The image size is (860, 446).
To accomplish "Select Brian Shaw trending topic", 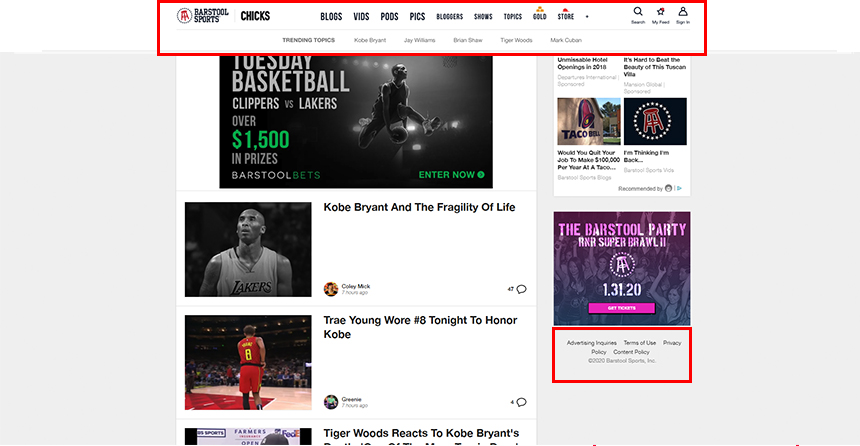I will coord(468,40).
